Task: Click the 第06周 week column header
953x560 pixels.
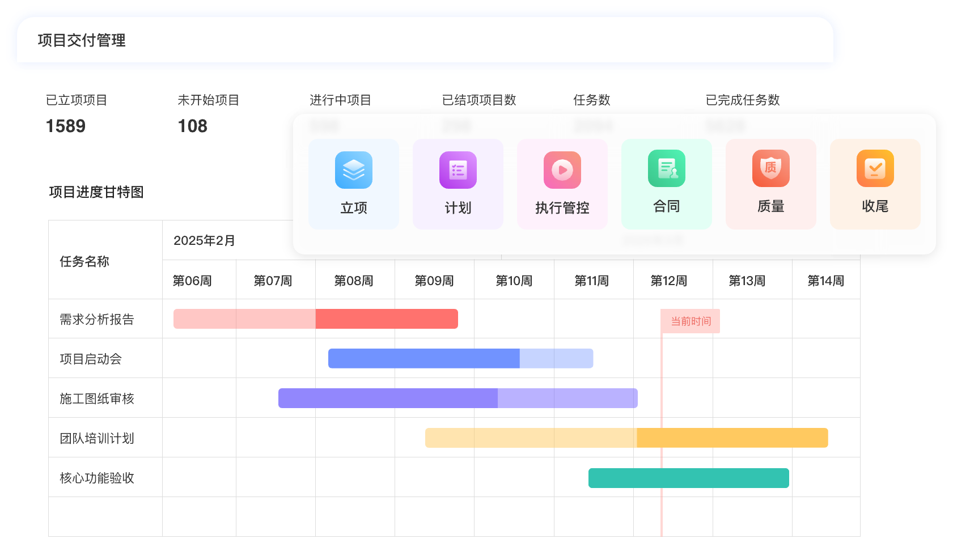Action: pos(192,281)
